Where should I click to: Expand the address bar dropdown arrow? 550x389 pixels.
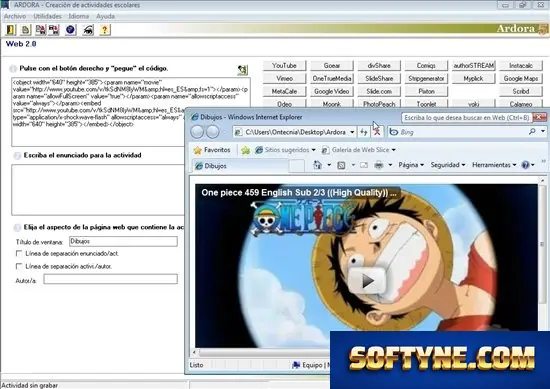[x=352, y=132]
